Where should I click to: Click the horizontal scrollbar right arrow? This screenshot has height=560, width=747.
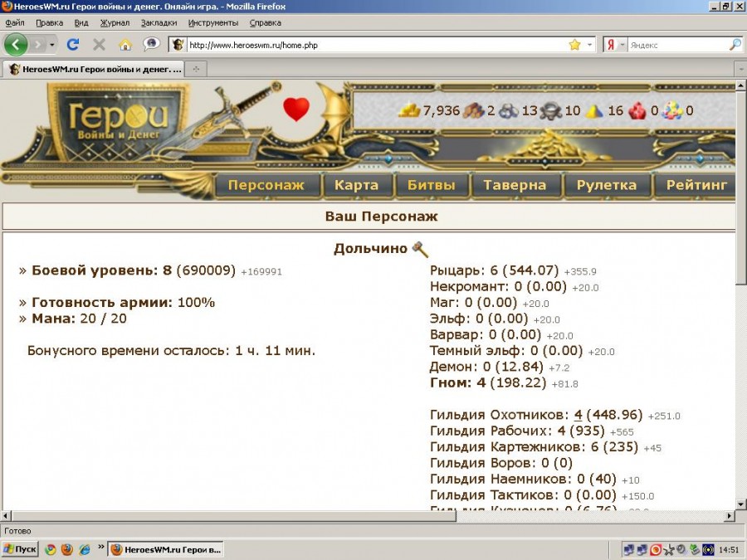click(x=730, y=516)
